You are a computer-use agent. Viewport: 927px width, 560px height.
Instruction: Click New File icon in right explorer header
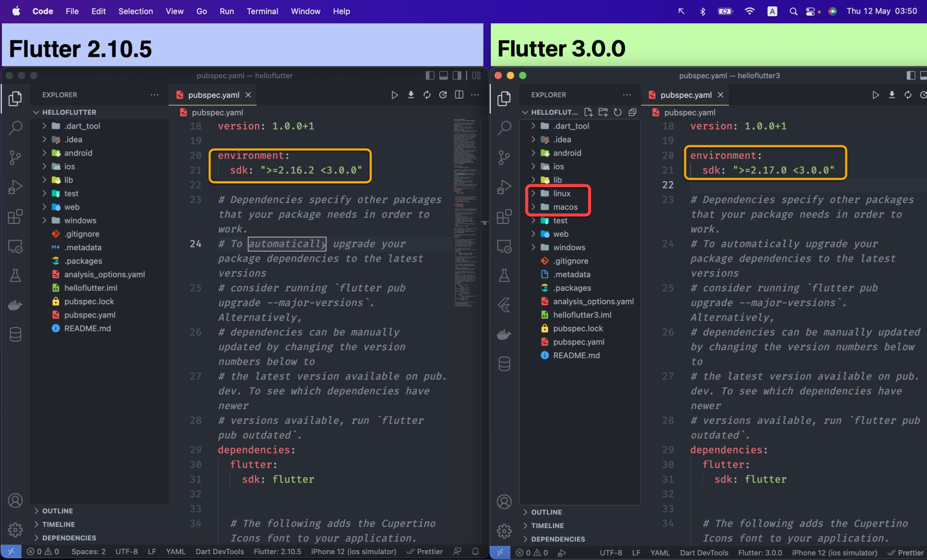click(x=589, y=112)
